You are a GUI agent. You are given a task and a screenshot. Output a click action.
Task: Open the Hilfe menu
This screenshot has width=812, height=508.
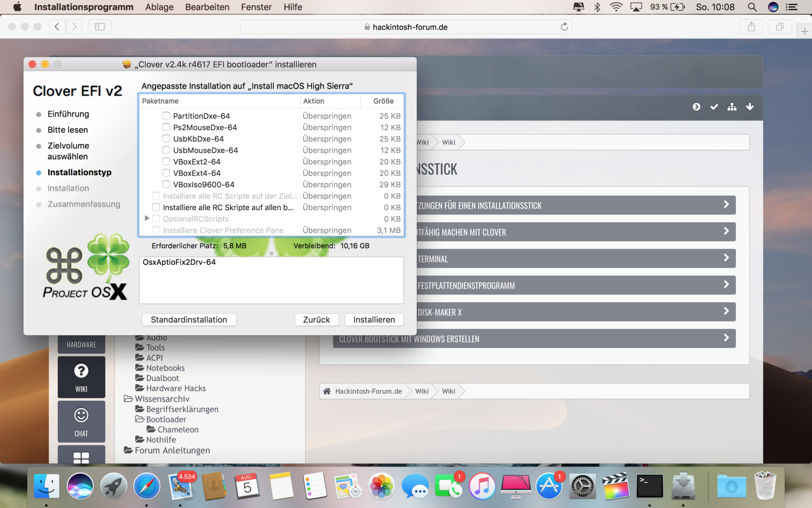pyautogui.click(x=293, y=7)
